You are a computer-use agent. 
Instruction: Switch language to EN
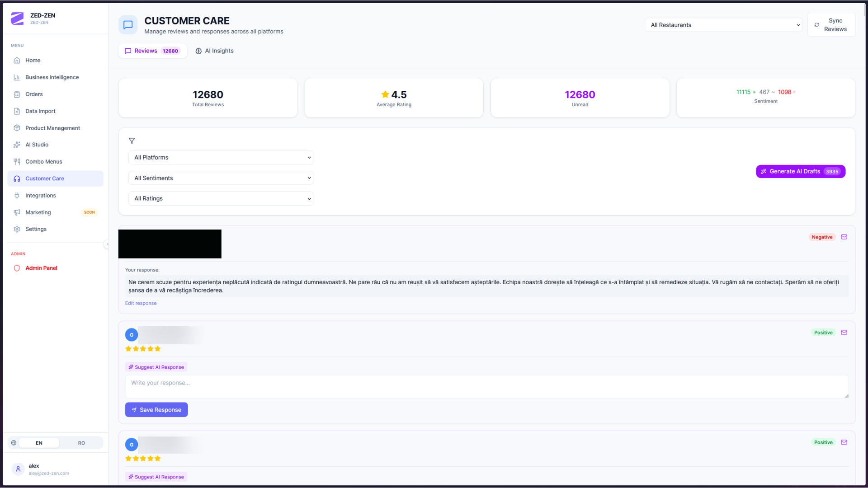[39, 443]
